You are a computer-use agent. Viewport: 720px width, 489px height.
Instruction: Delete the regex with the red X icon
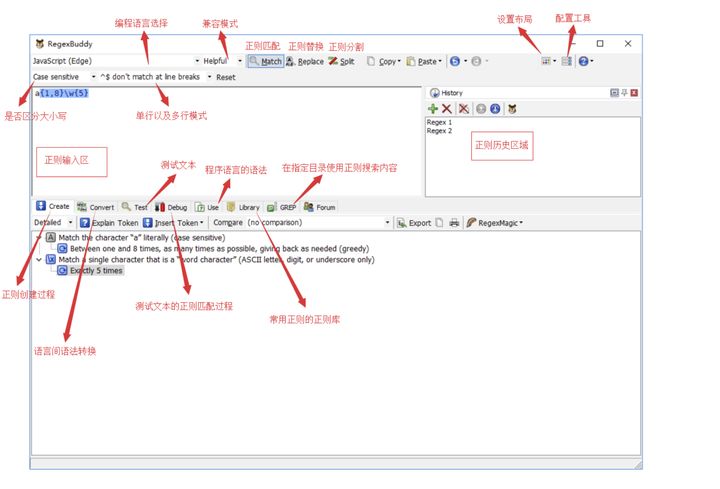(446, 109)
